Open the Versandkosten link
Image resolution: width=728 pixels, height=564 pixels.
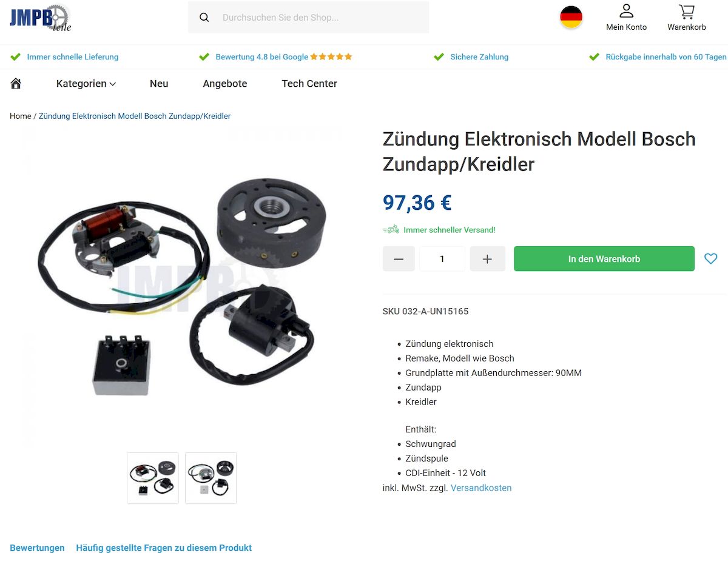coord(481,488)
